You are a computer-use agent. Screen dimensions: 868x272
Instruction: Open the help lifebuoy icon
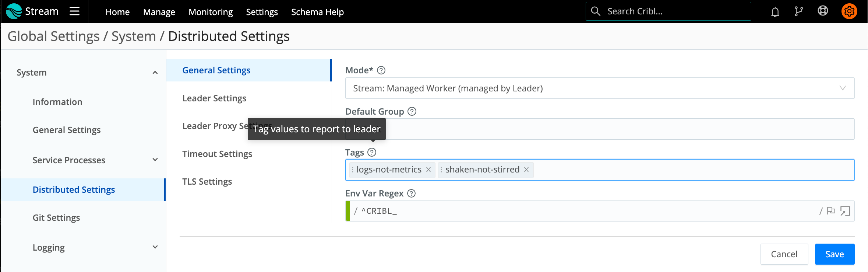[x=823, y=11]
